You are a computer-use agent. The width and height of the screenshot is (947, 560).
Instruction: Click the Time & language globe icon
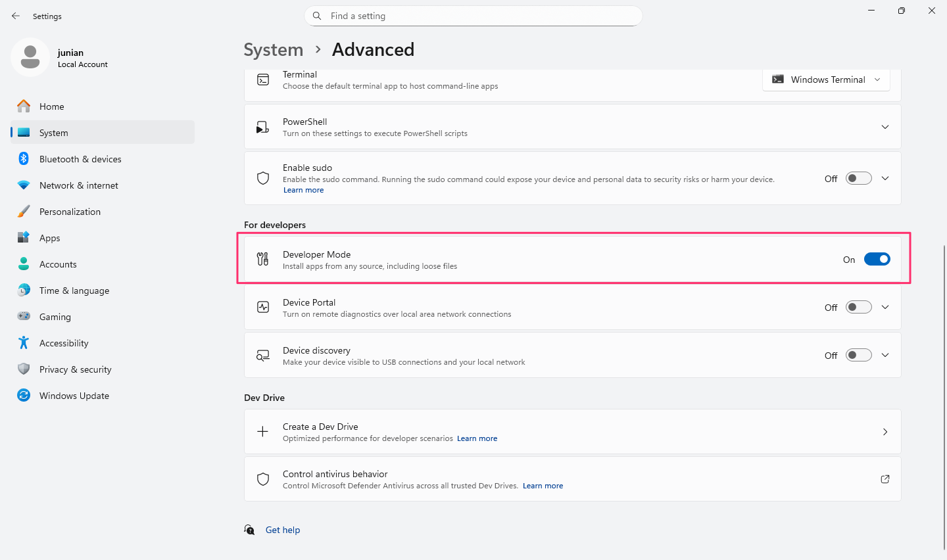[x=24, y=290]
